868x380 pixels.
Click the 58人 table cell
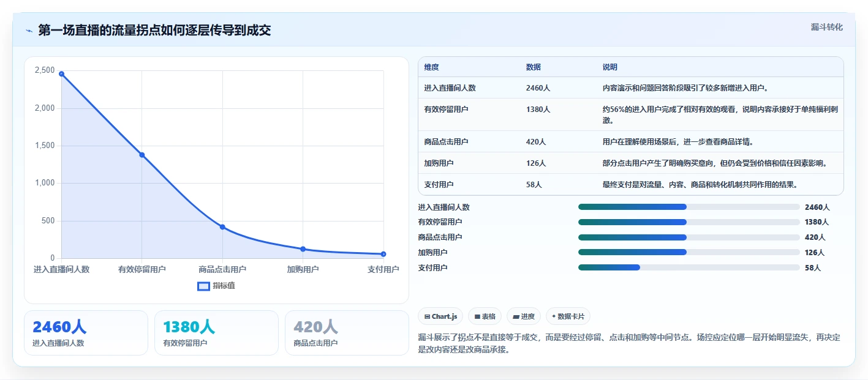coord(534,185)
